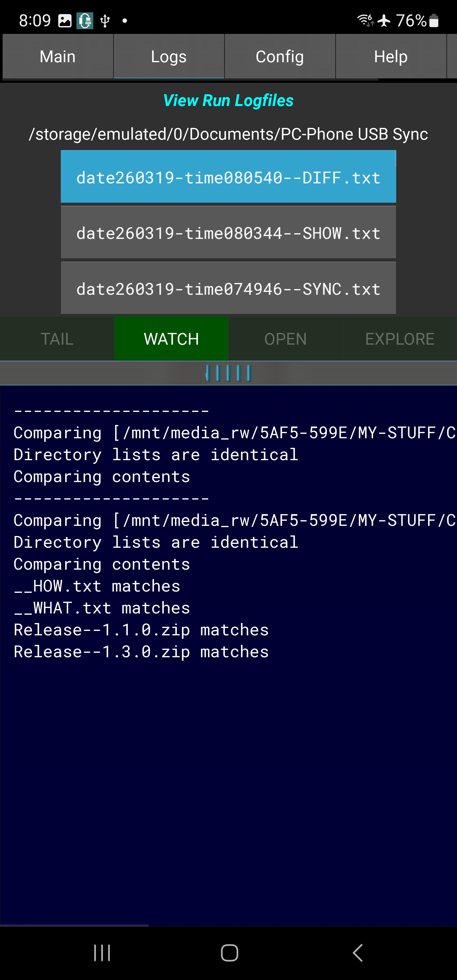Click the blue striped divider handle
Image resolution: width=457 pixels, height=980 pixels.
(228, 373)
